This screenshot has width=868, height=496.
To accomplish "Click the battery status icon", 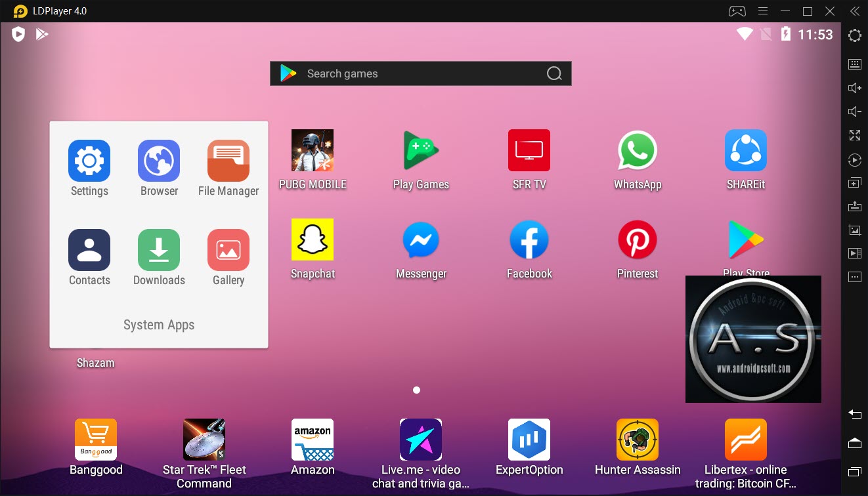I will (x=785, y=34).
